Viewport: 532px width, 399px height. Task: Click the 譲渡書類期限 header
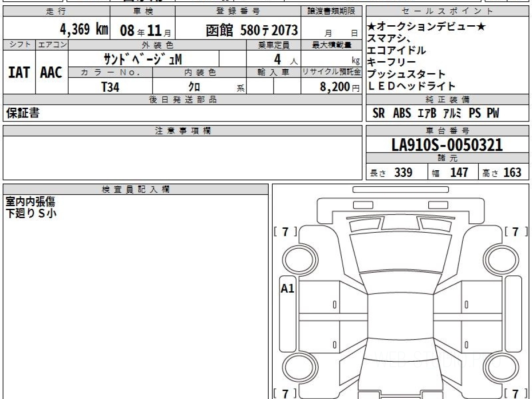pos(331,12)
